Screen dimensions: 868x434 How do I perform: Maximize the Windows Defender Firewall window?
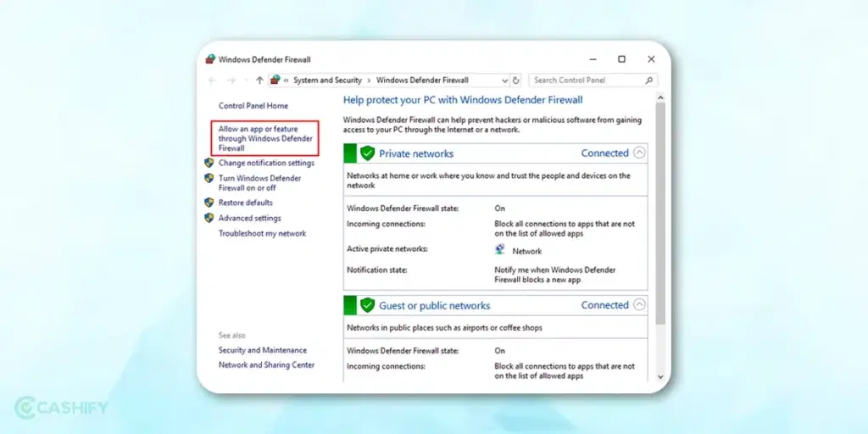click(621, 59)
